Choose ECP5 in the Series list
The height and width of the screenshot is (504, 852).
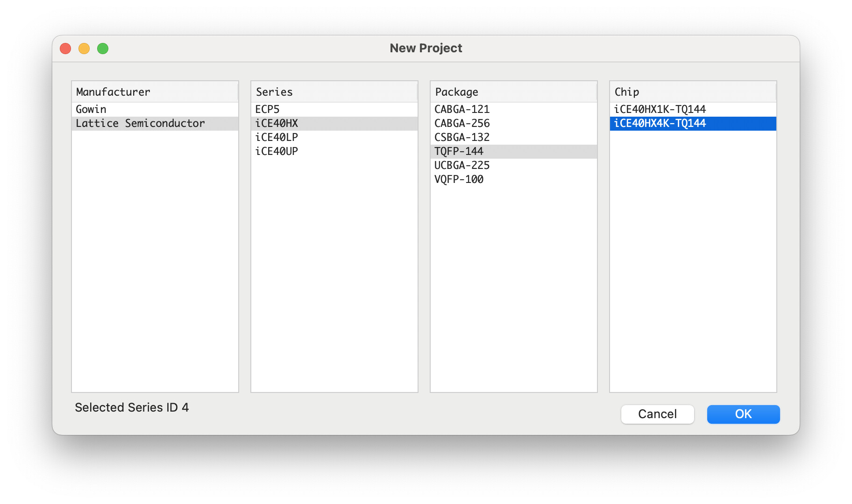point(334,109)
